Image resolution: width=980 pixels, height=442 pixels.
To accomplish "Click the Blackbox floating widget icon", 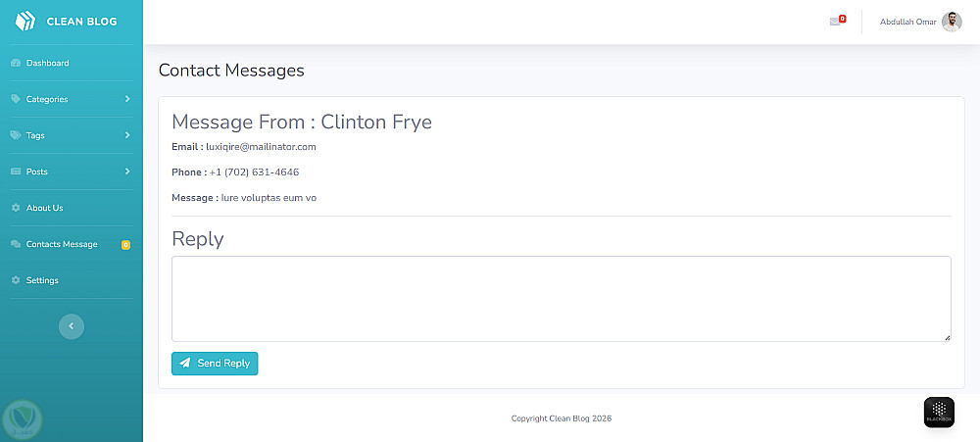I will tap(939, 412).
